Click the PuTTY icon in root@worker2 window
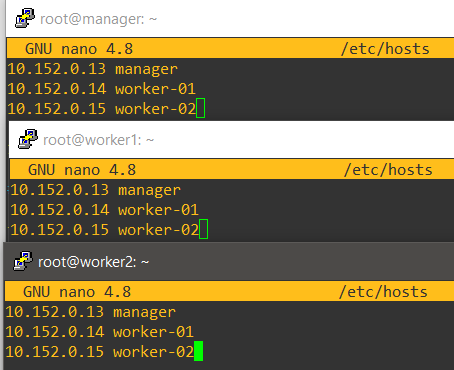The image size is (454, 370). point(23,261)
